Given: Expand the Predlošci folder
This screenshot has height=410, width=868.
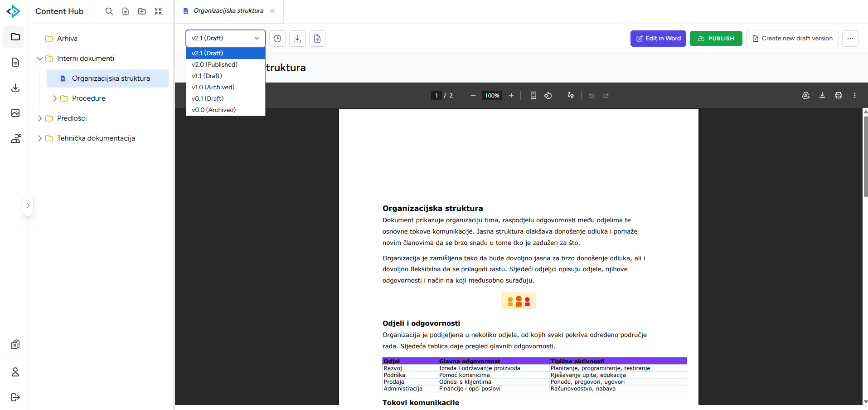Looking at the screenshot, I should (x=40, y=118).
